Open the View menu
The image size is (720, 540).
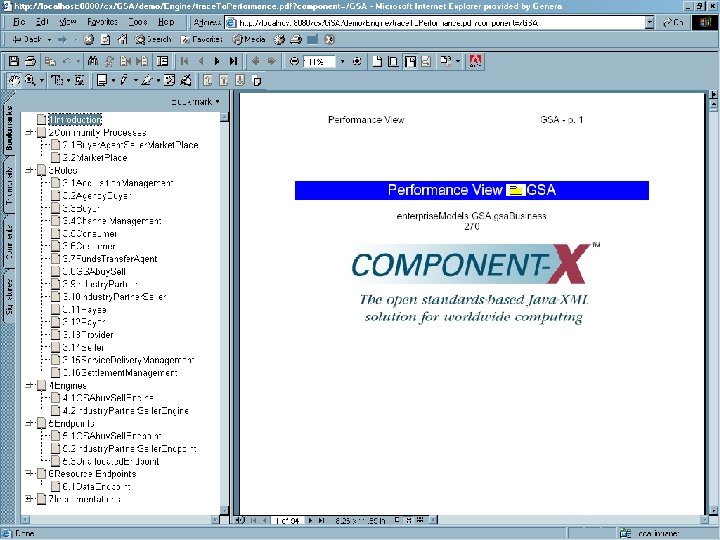tap(68, 22)
